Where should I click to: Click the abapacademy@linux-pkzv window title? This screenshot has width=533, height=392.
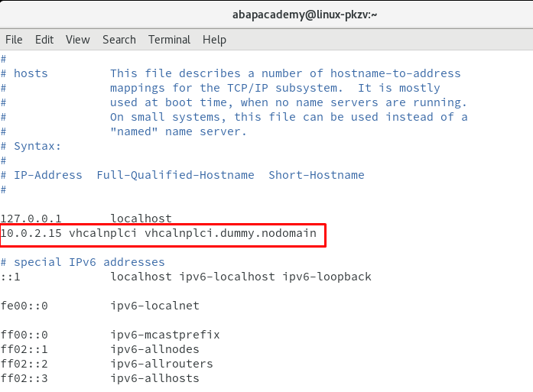tap(304, 15)
